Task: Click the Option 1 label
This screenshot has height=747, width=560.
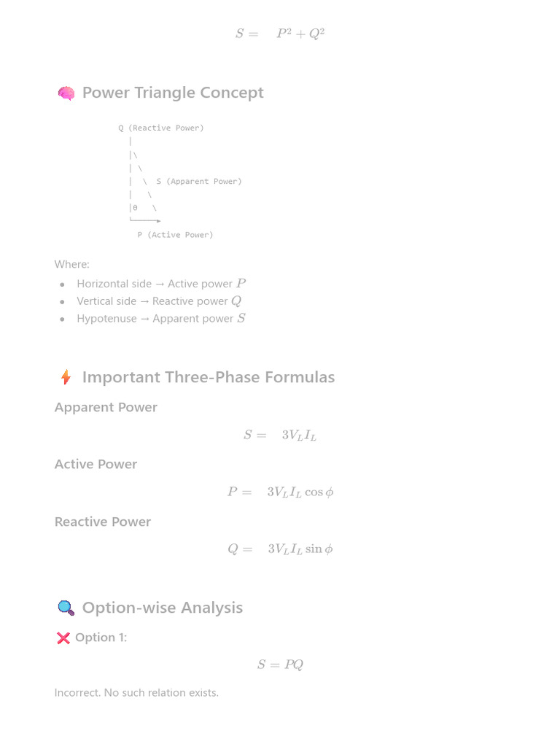Action: pos(101,638)
